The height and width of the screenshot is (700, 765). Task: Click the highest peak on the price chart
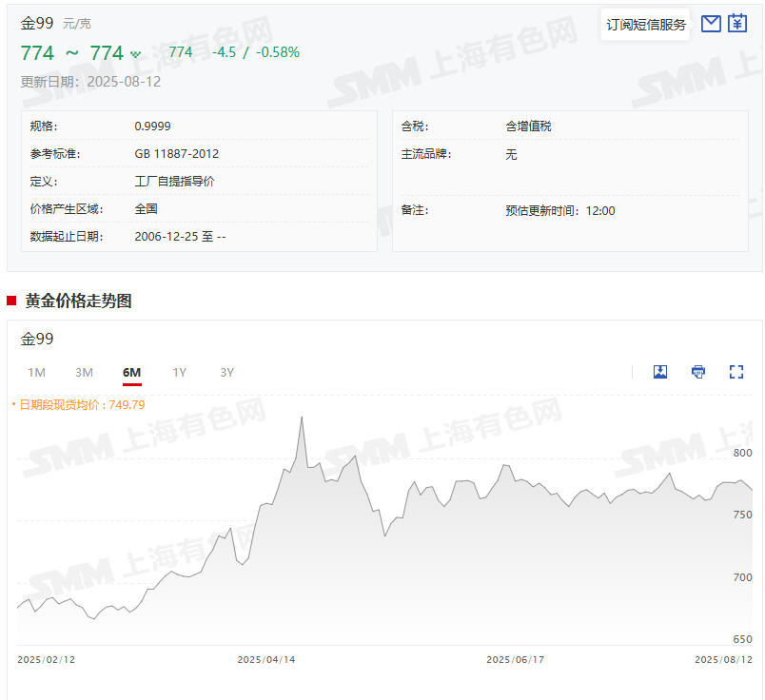[x=302, y=418]
